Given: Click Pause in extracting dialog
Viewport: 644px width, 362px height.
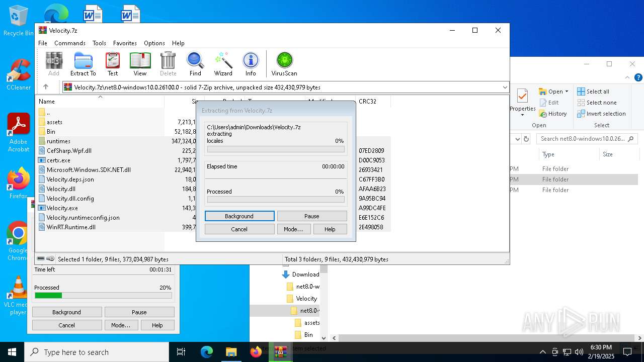Looking at the screenshot, I should [x=312, y=216].
